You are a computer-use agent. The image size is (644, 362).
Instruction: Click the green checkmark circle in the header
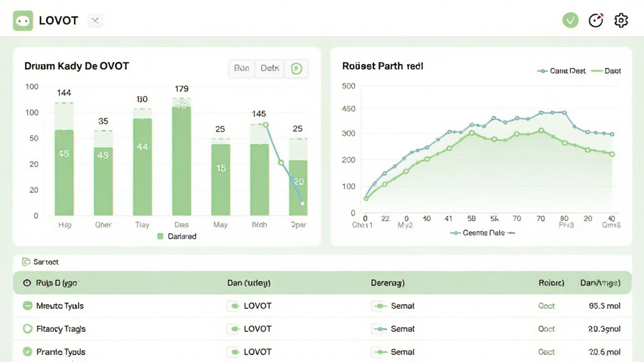[570, 20]
